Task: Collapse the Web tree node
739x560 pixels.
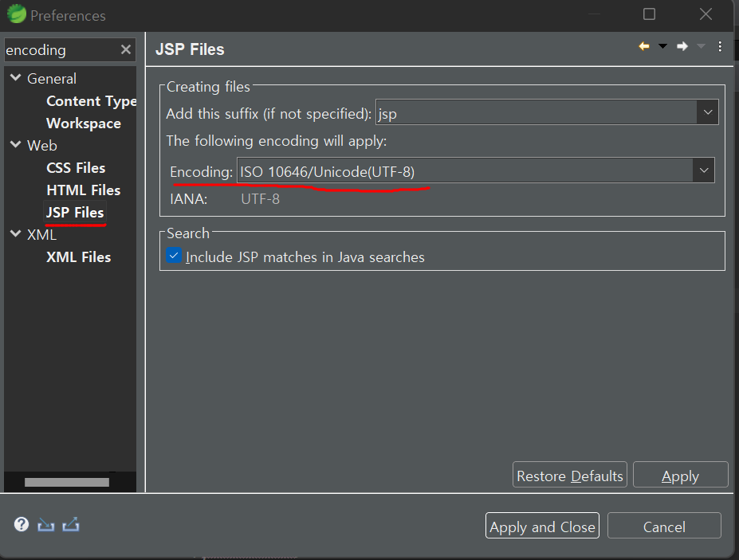Action: click(x=16, y=145)
